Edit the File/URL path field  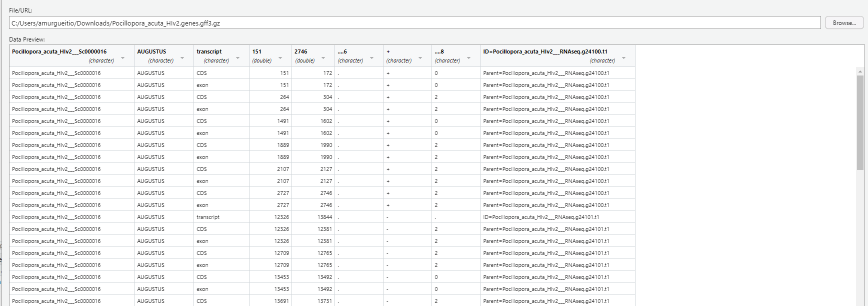[414, 23]
